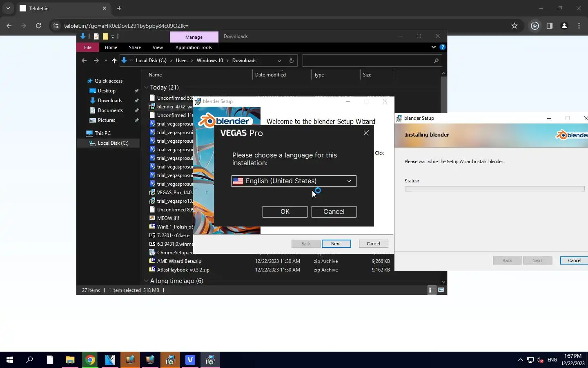Open the View ribbon tab in Explorer
588x368 pixels.
click(x=158, y=47)
